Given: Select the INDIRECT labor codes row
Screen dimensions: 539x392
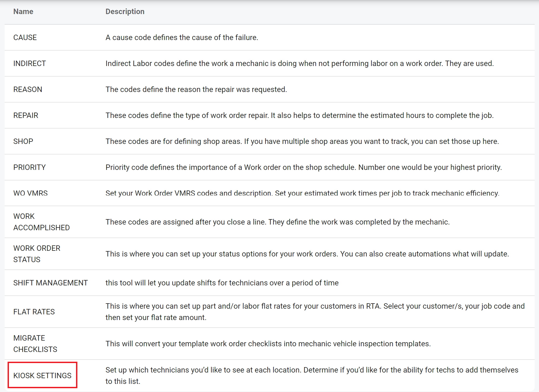Looking at the screenshot, I should [x=30, y=64].
